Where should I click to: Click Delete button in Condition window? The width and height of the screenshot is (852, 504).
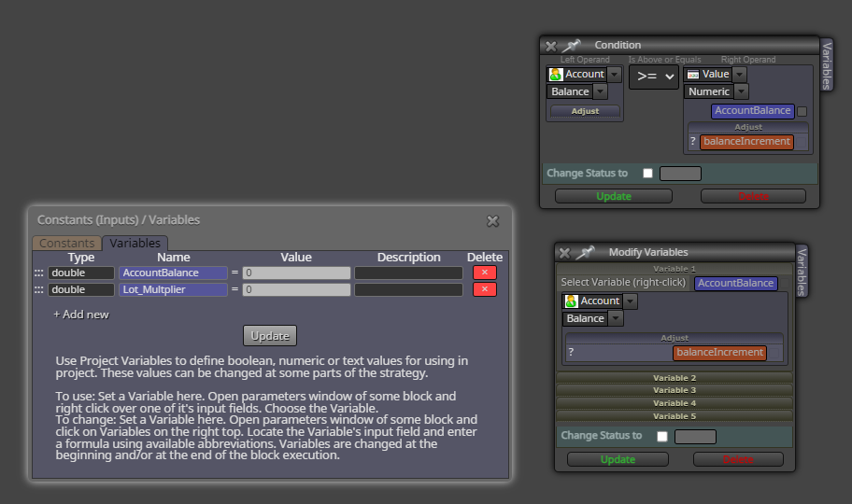[x=753, y=196]
